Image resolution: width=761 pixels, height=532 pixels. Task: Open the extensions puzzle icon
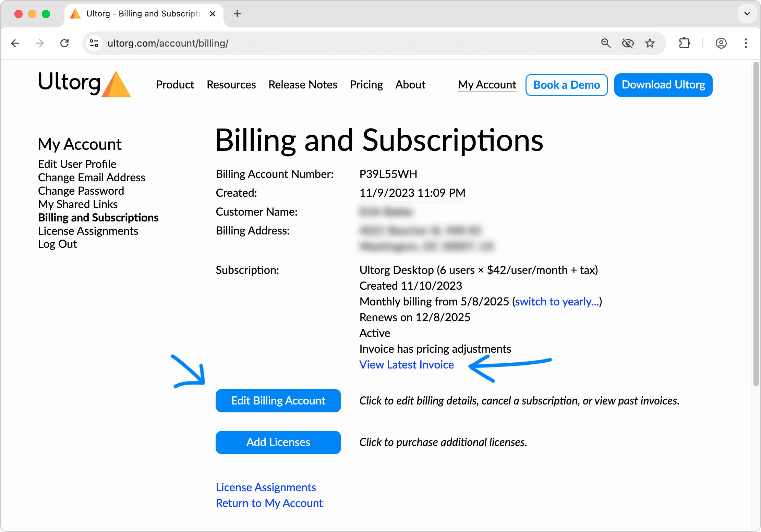(685, 43)
